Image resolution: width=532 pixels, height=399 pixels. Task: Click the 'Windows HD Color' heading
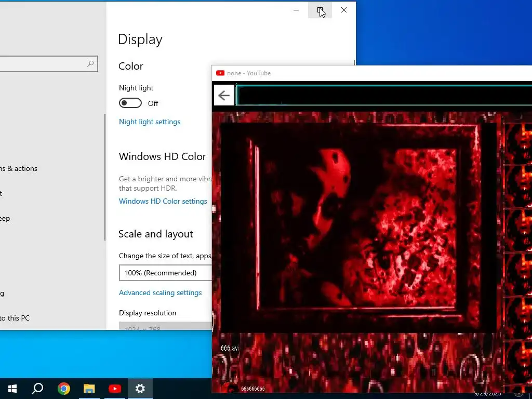[162, 156]
